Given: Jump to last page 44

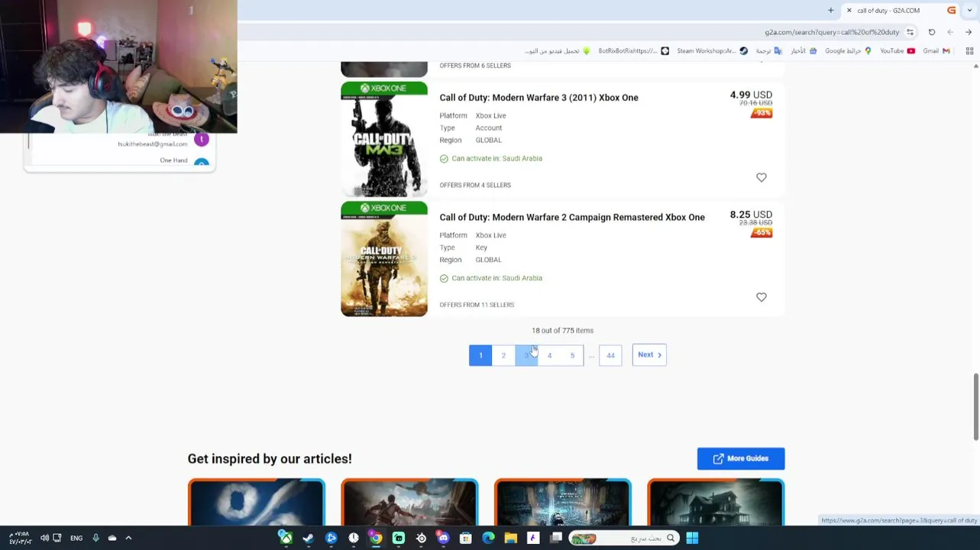Looking at the screenshot, I should pos(610,355).
